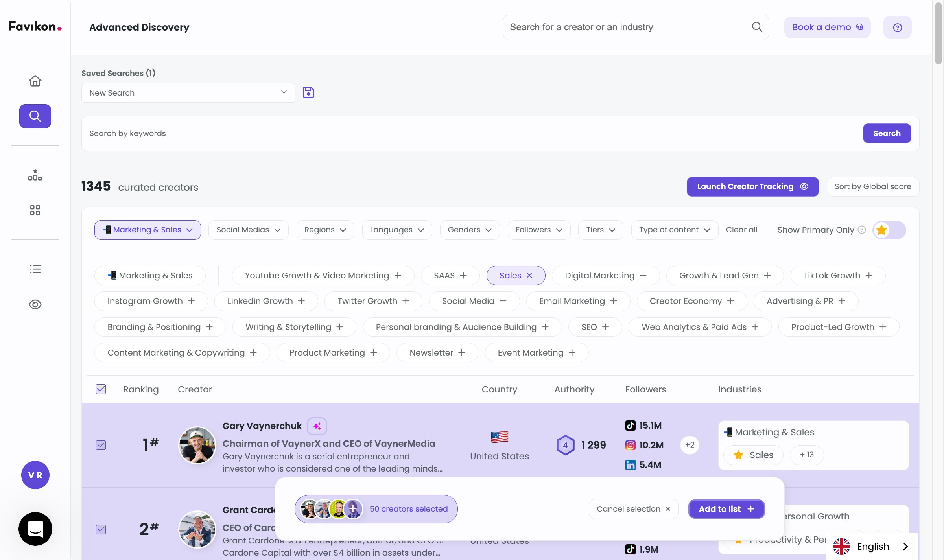The width and height of the screenshot is (944, 560).
Task: Click the Add to list button
Action: 726,509
